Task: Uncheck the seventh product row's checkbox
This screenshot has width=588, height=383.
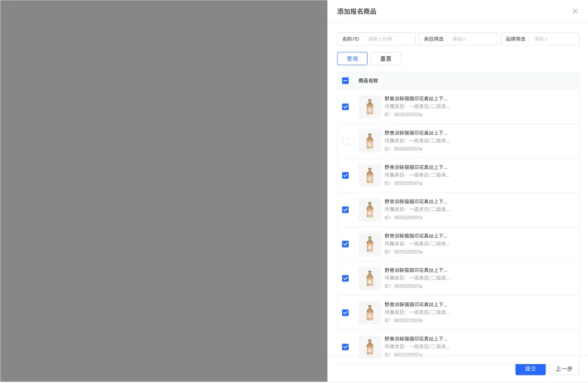Action: pos(346,312)
